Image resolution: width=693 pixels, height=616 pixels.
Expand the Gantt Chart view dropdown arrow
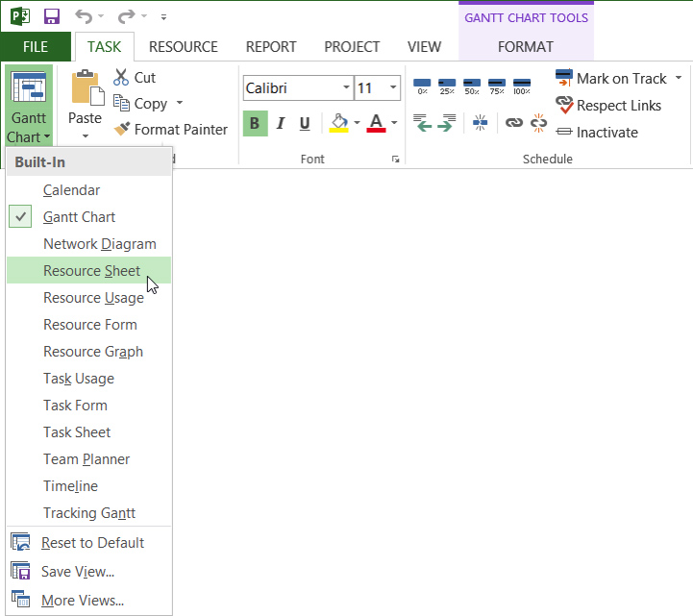(x=47, y=136)
